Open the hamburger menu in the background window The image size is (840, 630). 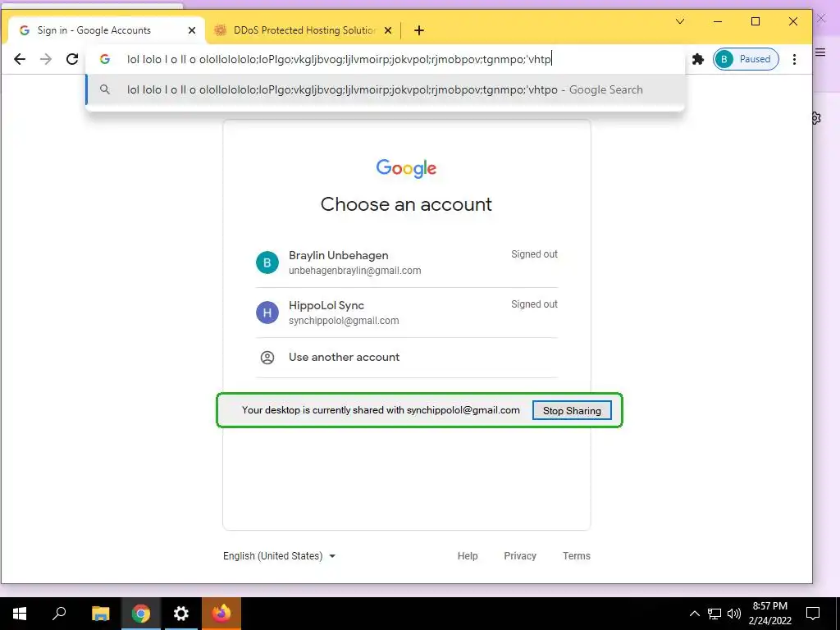[x=820, y=52]
